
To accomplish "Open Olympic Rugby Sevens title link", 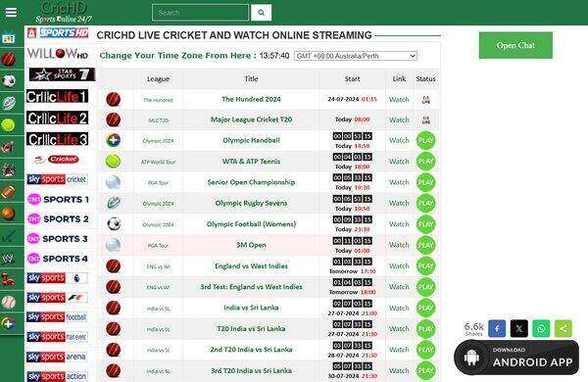I will click(x=251, y=203).
